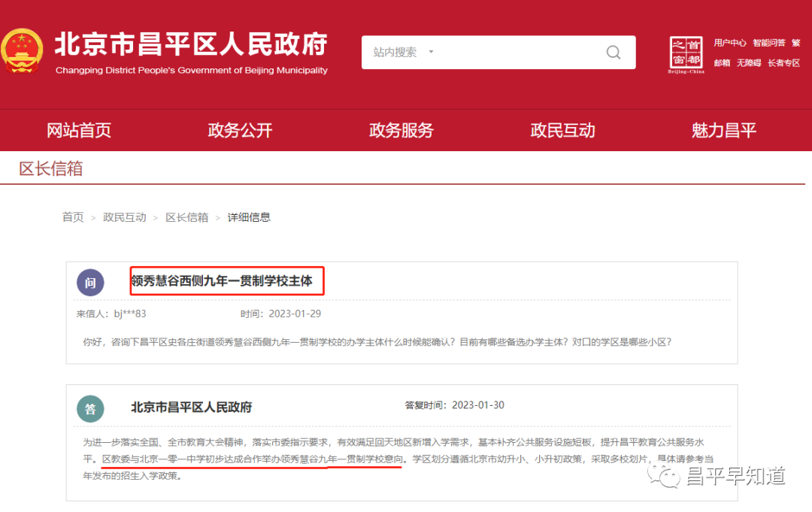812x512 pixels.
Task: Open the 魅力昌平 nav tab
Action: click(724, 131)
